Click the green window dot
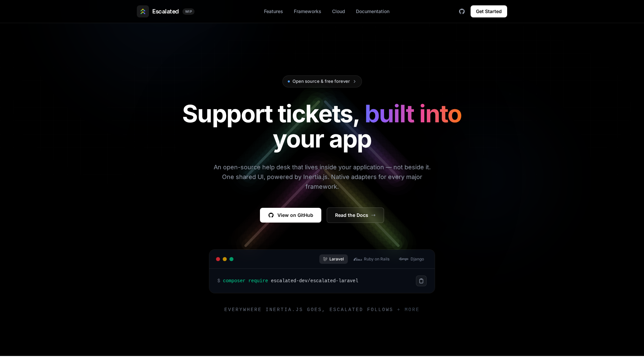644x362 pixels. pyautogui.click(x=231, y=259)
